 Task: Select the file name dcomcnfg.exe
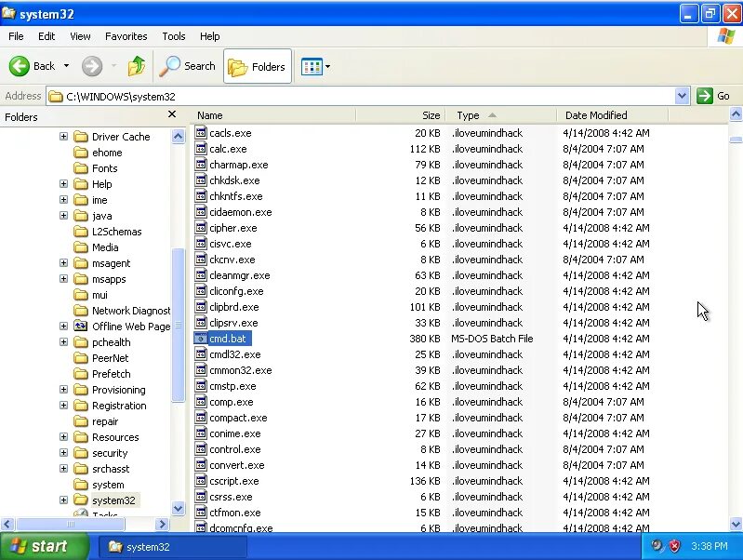(x=241, y=527)
